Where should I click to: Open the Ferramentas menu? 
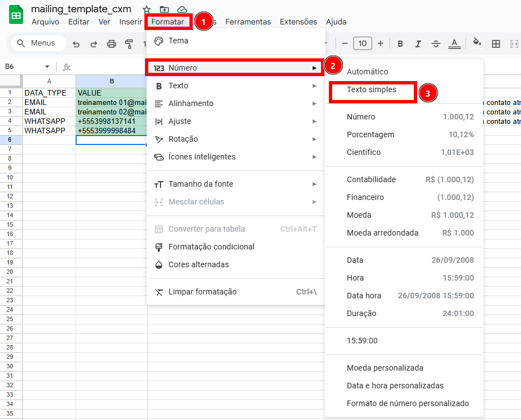tap(248, 22)
